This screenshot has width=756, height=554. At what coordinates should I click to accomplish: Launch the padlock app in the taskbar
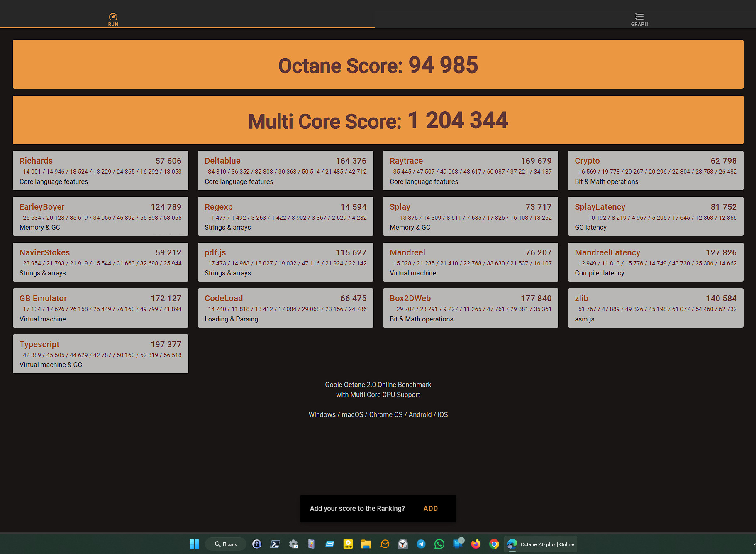257,544
